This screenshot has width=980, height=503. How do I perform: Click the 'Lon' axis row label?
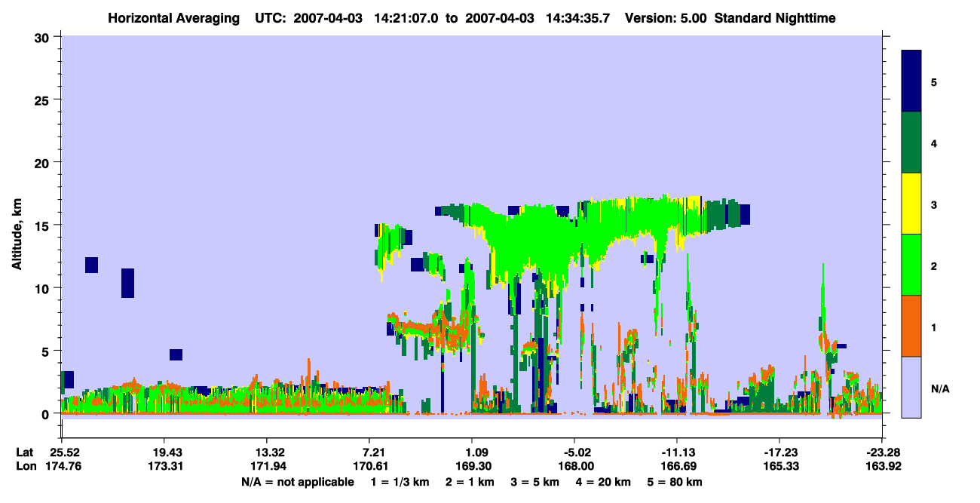(26, 466)
